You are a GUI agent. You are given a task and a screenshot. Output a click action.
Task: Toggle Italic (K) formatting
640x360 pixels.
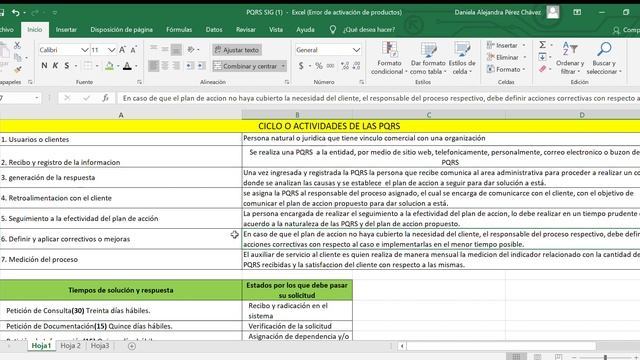(x=55, y=66)
